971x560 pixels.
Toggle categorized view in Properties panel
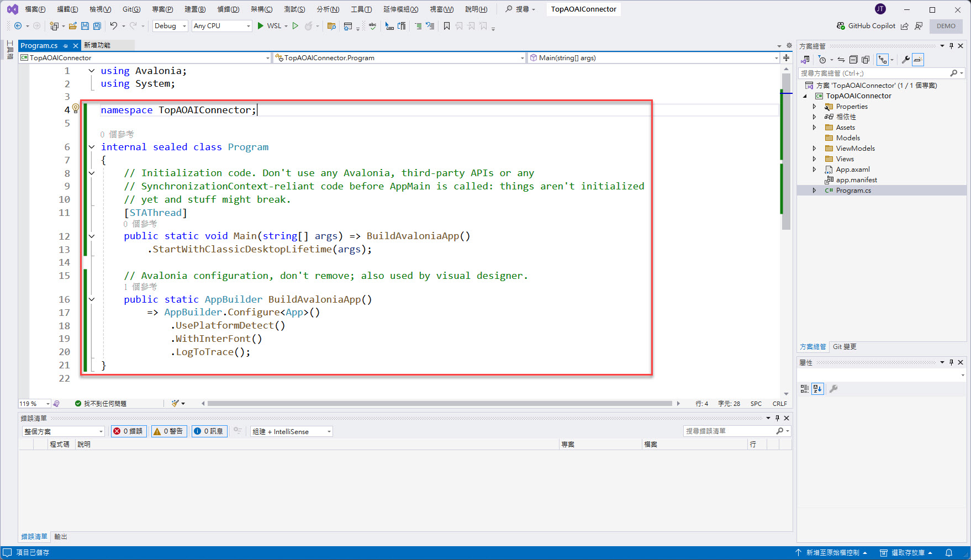pos(805,389)
